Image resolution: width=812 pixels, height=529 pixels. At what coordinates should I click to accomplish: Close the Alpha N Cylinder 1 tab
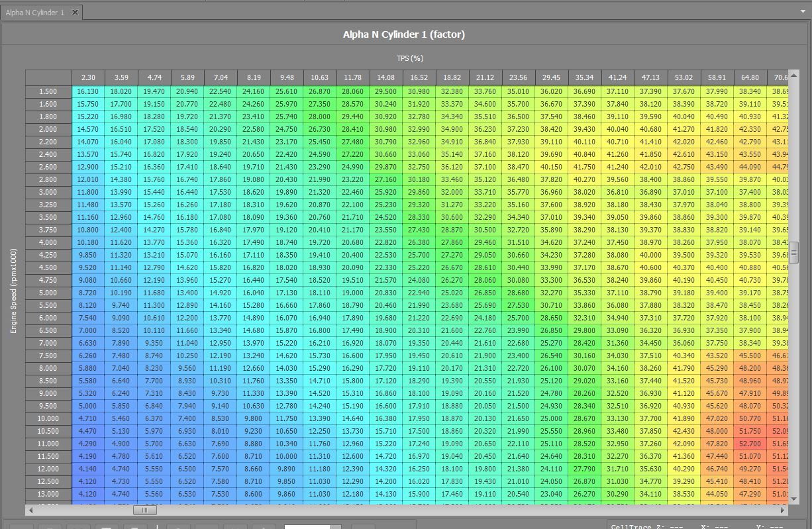pos(74,12)
